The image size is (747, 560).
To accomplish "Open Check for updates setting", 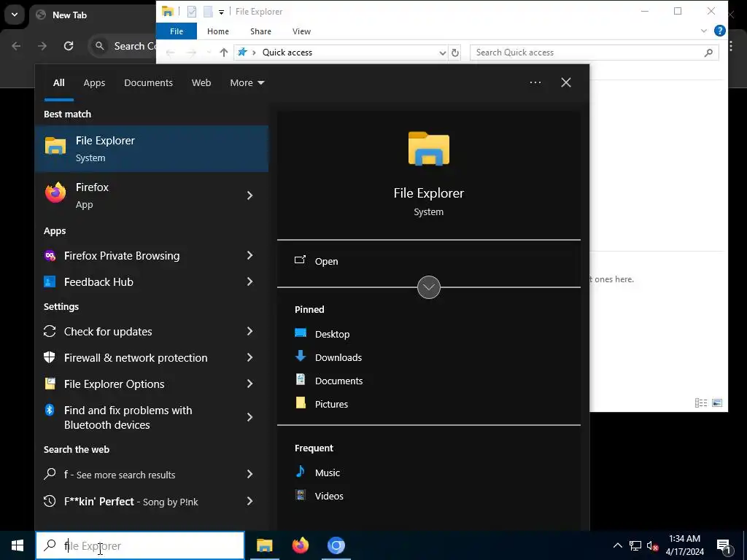I will tap(141, 332).
